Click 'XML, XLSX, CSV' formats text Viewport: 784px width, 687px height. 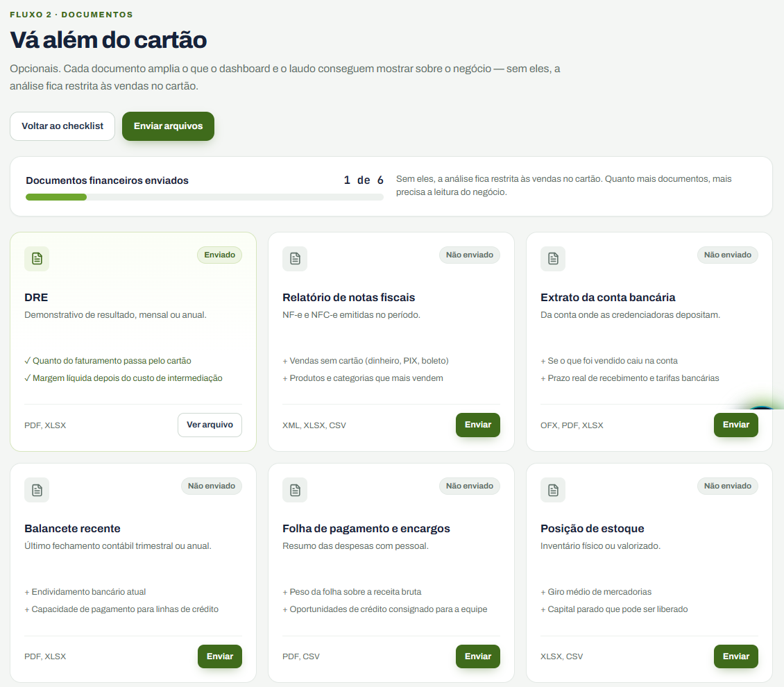coord(314,425)
